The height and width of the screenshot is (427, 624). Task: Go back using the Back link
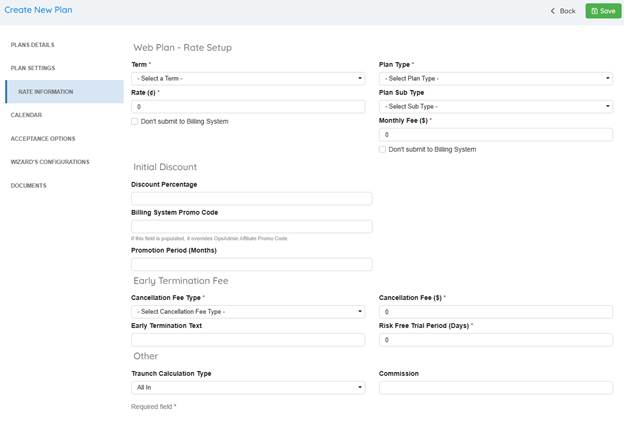(563, 11)
